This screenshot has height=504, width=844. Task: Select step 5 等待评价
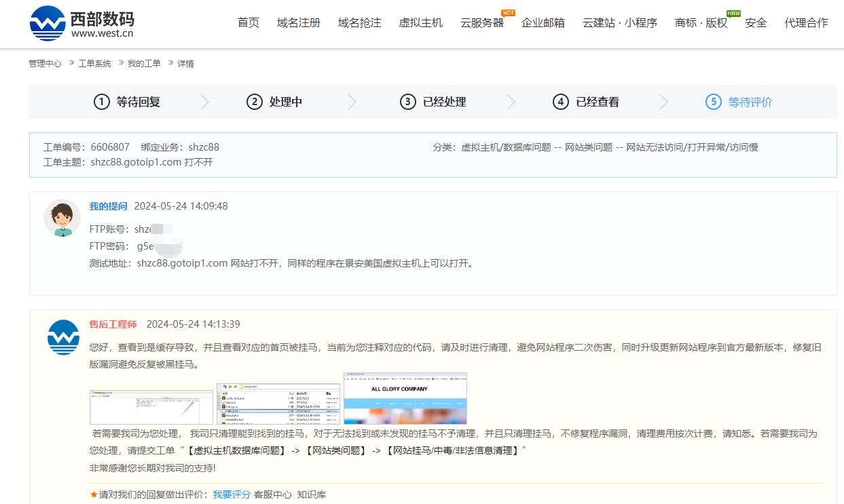pos(739,102)
